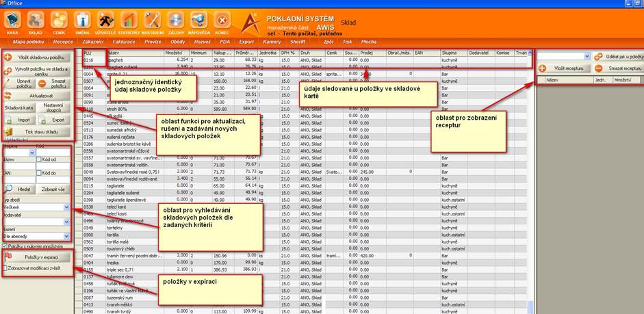This screenshot has height=314, width=644.
Task: Click the Název search input field
Action: click(19, 166)
